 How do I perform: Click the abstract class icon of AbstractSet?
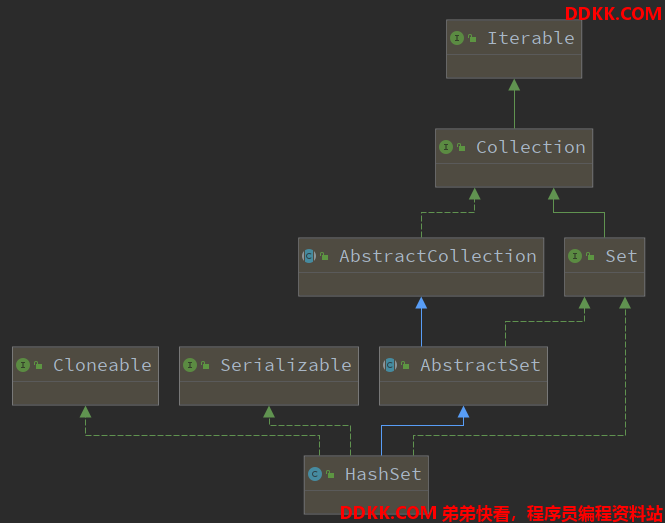point(390,365)
